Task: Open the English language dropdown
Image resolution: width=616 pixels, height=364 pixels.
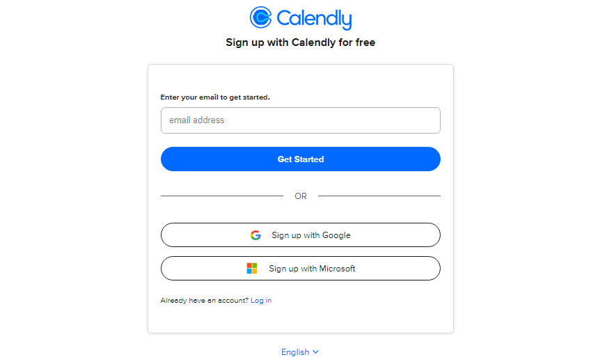Action: (x=300, y=352)
